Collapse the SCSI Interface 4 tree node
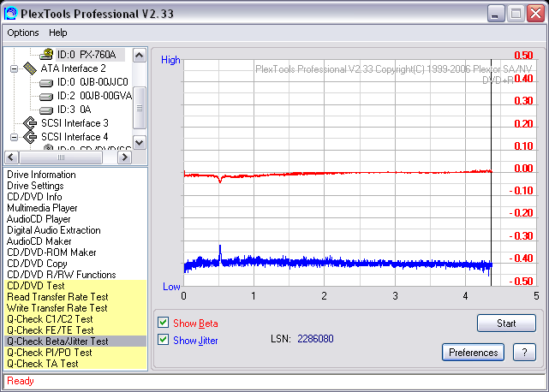 point(14,137)
